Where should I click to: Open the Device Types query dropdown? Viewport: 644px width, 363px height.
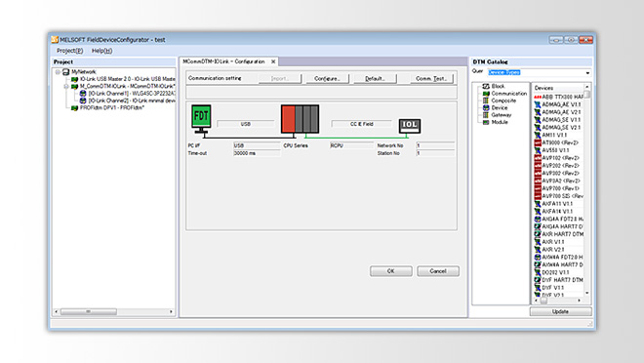(587, 72)
